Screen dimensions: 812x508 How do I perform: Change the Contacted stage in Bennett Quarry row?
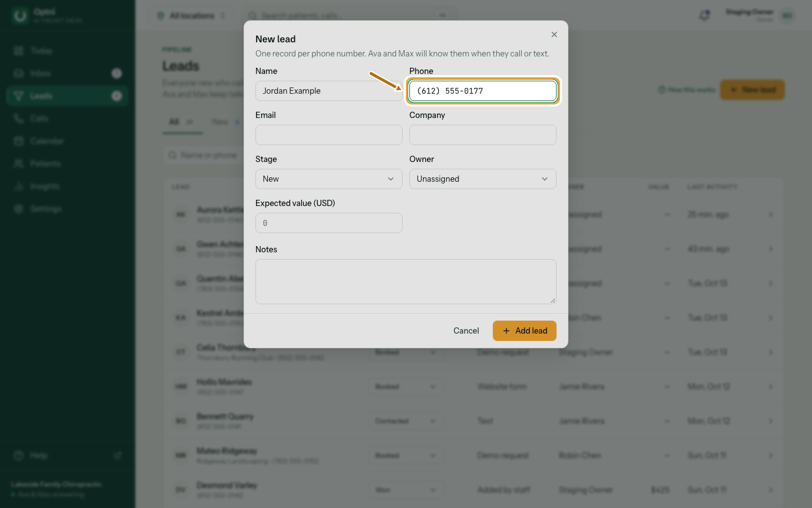click(x=406, y=421)
